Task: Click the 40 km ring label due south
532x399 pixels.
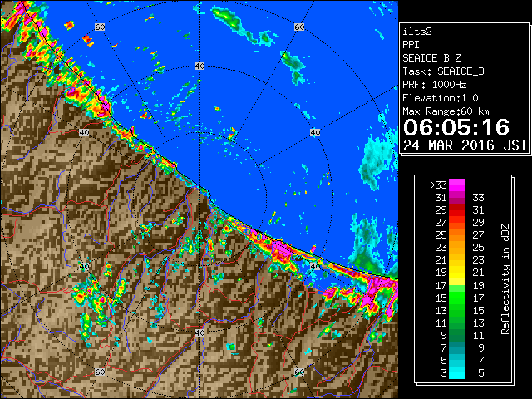Action: (x=199, y=332)
